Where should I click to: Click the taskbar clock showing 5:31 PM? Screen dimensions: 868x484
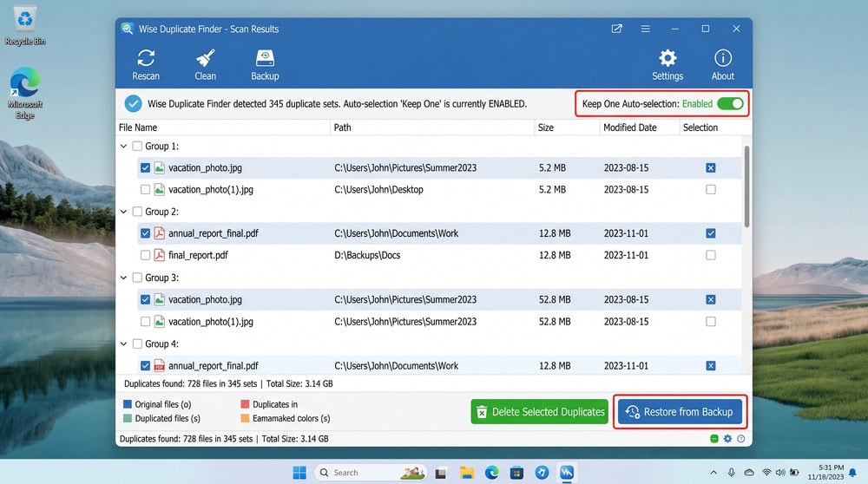click(825, 473)
